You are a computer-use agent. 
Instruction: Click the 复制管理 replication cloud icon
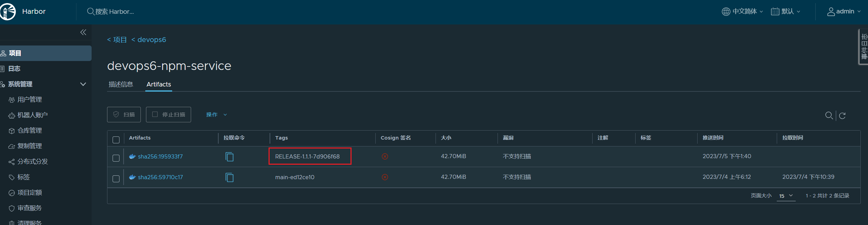[12, 146]
